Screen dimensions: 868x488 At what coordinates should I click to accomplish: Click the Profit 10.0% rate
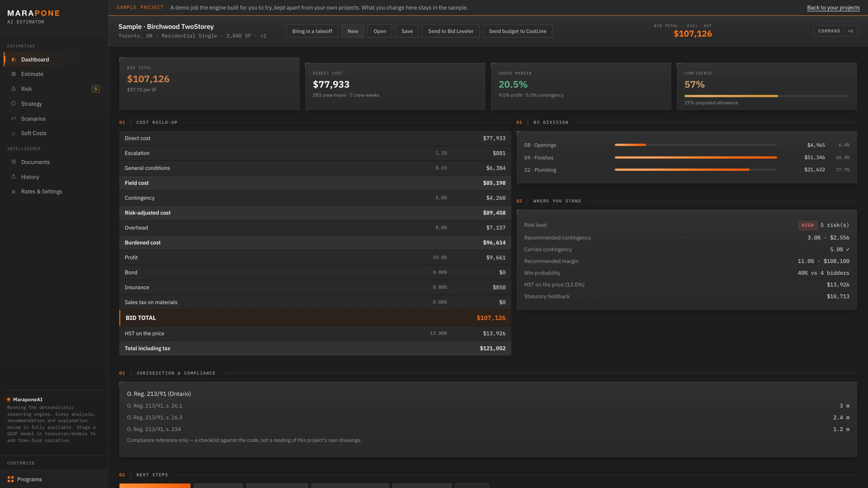pos(440,258)
